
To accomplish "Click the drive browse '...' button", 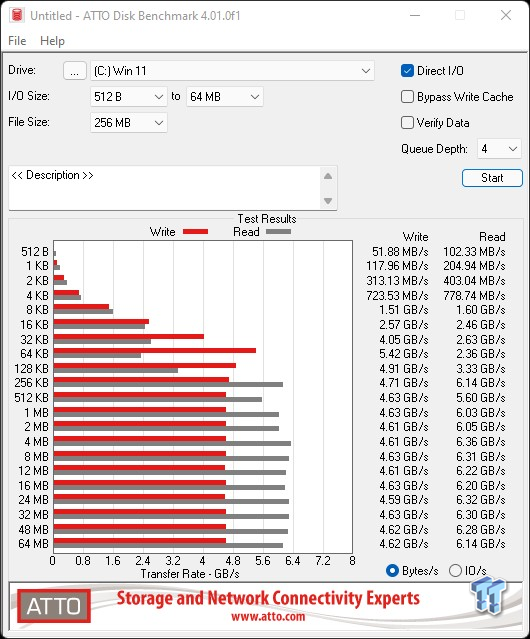I will 75,71.
